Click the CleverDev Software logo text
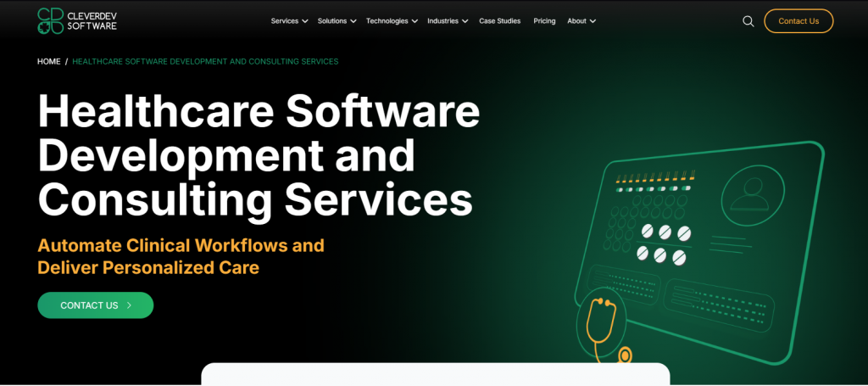Image resolution: width=868 pixels, height=386 pixels. [94, 21]
